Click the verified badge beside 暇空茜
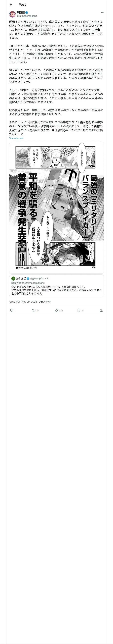Viewport: 113px width, 644px height. tap(27, 13)
